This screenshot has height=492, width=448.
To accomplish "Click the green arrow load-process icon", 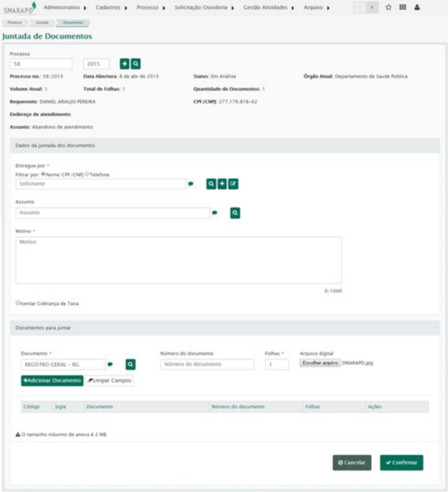I will point(124,64).
